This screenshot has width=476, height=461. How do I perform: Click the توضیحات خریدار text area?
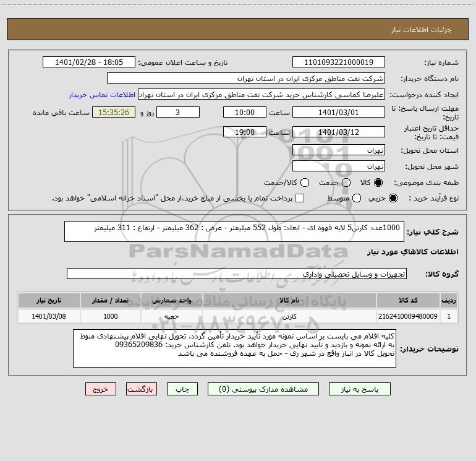[234, 348]
